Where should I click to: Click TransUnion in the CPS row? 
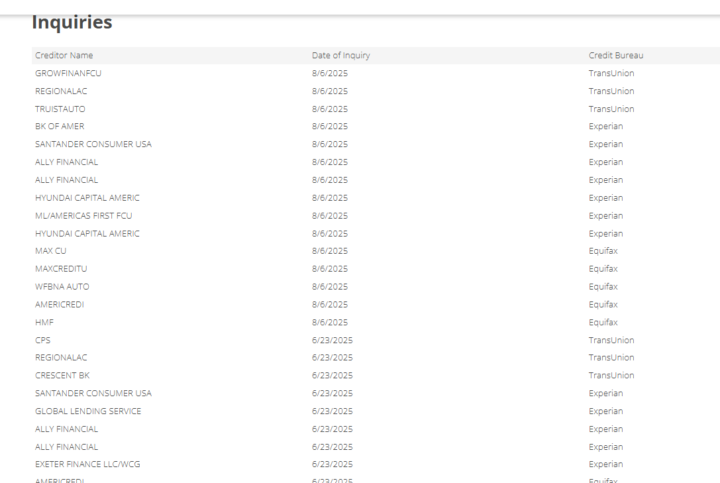[x=611, y=340]
